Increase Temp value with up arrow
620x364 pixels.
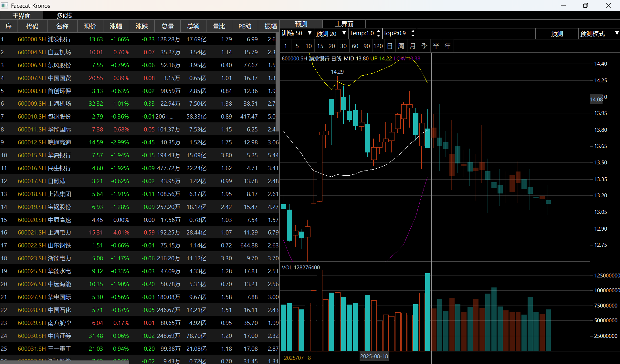coord(379,31)
